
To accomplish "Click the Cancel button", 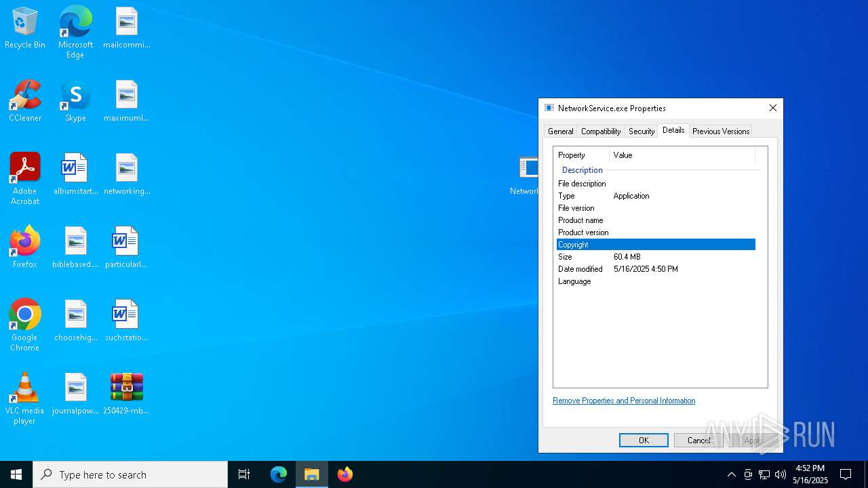I will pyautogui.click(x=698, y=441).
